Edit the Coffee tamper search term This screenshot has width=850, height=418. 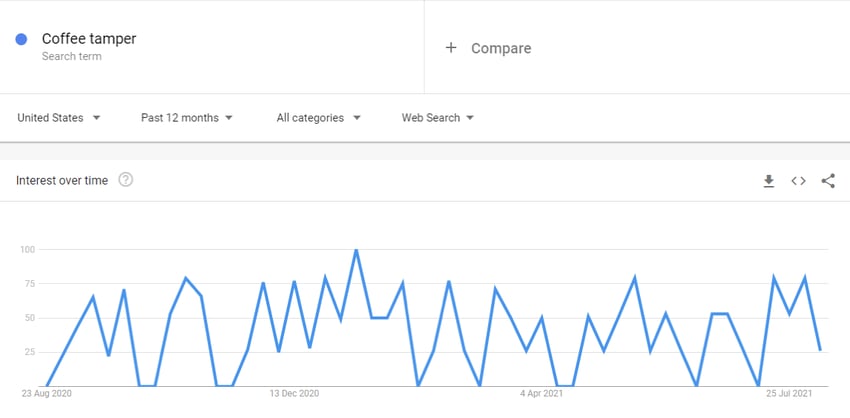pyautogui.click(x=89, y=38)
